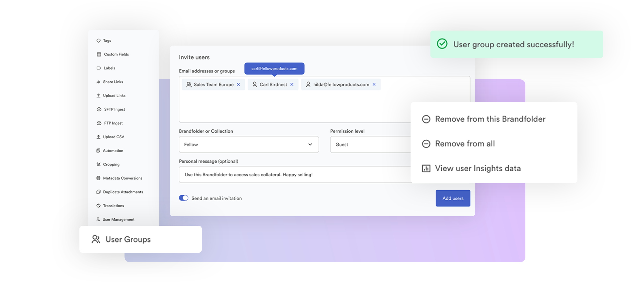Remove the hilda@fellowproducts.com chip
The height and width of the screenshot is (282, 644).
click(374, 85)
